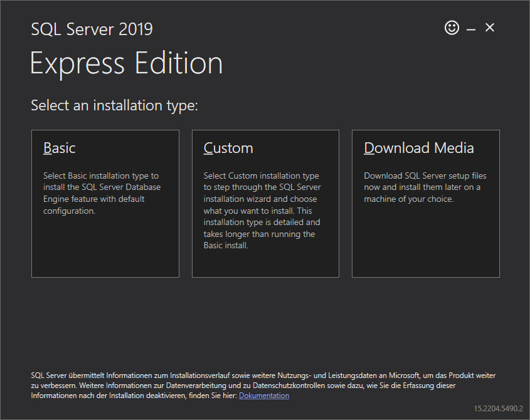
Task: Click the smiley feedback icon
Action: pos(452,28)
